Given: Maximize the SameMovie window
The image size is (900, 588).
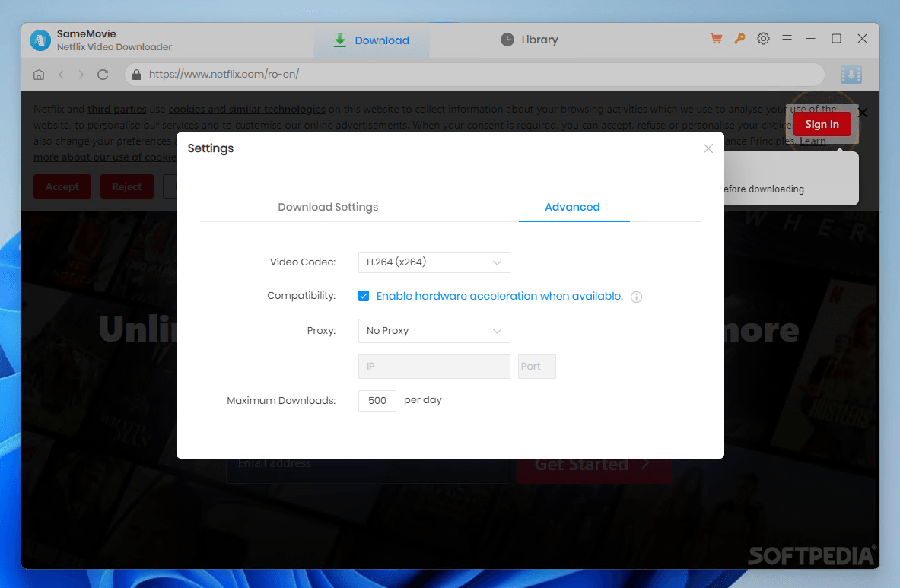Looking at the screenshot, I should tap(836, 39).
